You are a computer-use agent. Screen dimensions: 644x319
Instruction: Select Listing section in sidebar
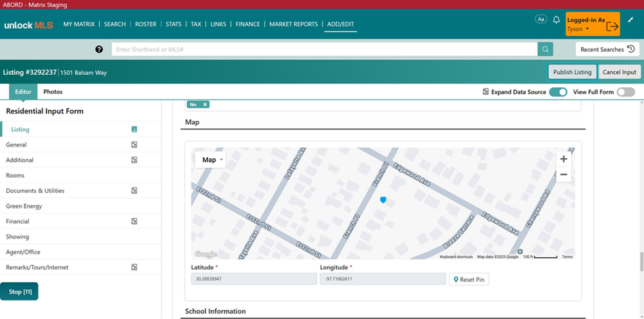(81, 129)
